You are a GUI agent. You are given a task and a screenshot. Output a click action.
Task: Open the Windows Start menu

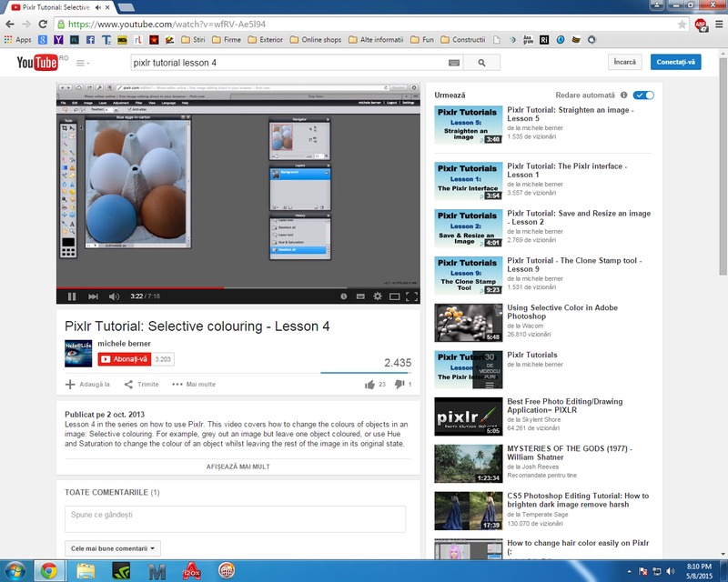15,571
